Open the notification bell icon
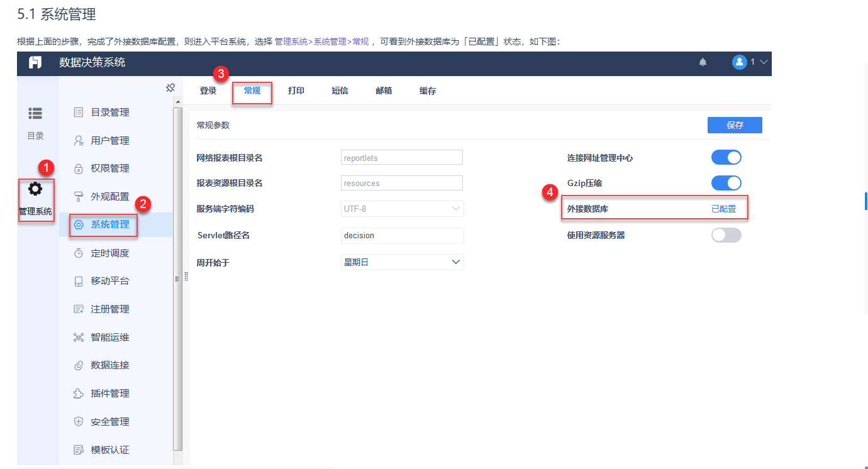The height and width of the screenshot is (469, 868). [703, 62]
